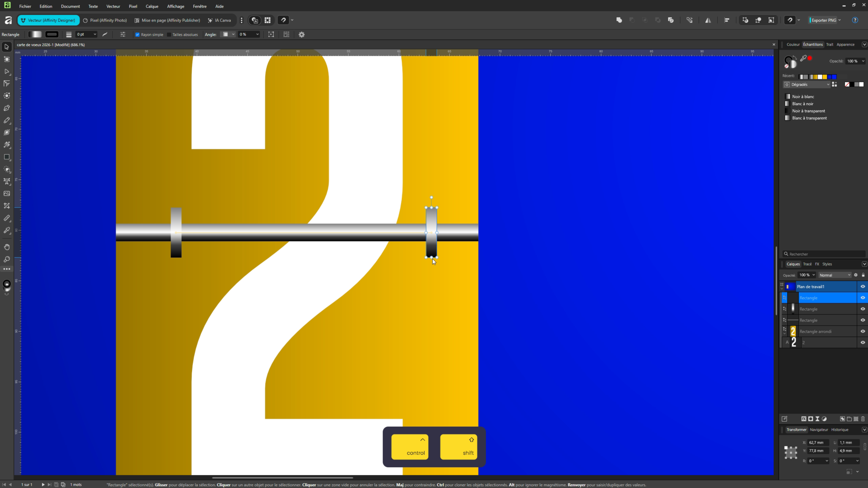This screenshot has width=868, height=488.
Task: Hide the Rectangle arrondi layer
Action: coord(863,331)
